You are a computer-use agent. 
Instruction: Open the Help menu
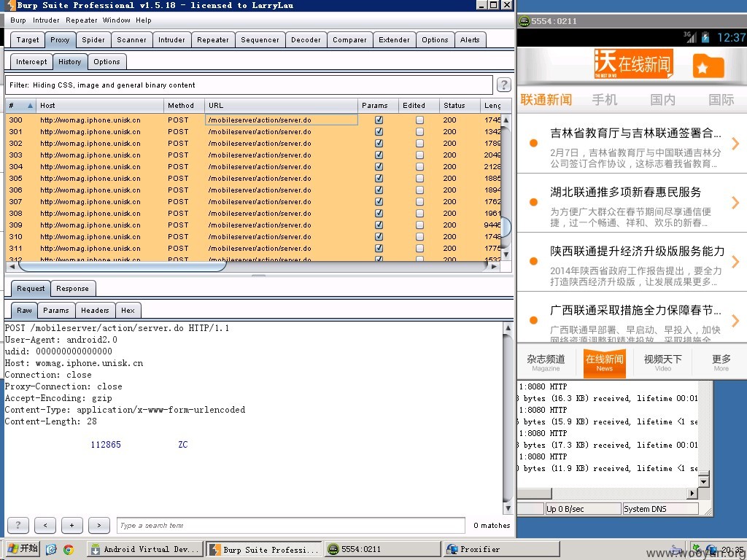144,20
